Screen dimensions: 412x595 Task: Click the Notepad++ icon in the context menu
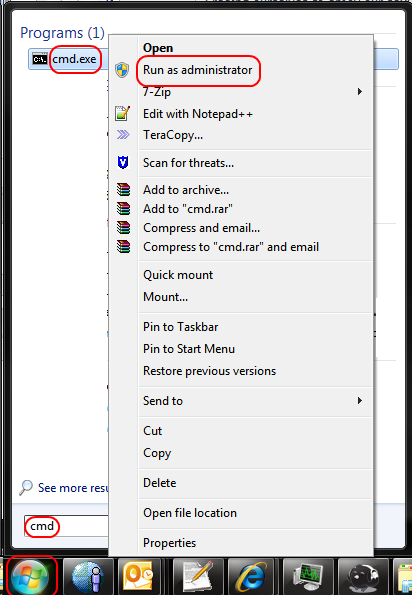123,113
